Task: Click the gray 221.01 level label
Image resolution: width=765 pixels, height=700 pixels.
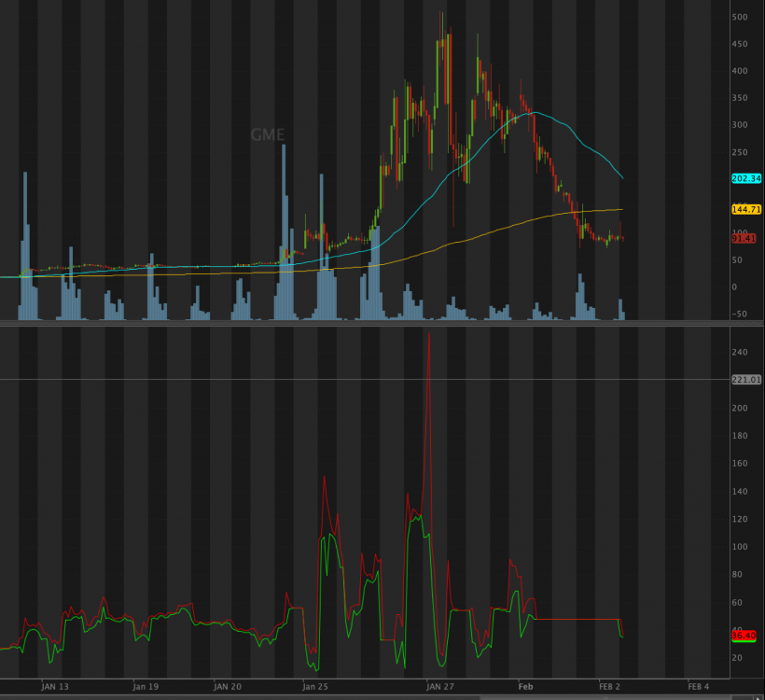Action: [x=747, y=379]
